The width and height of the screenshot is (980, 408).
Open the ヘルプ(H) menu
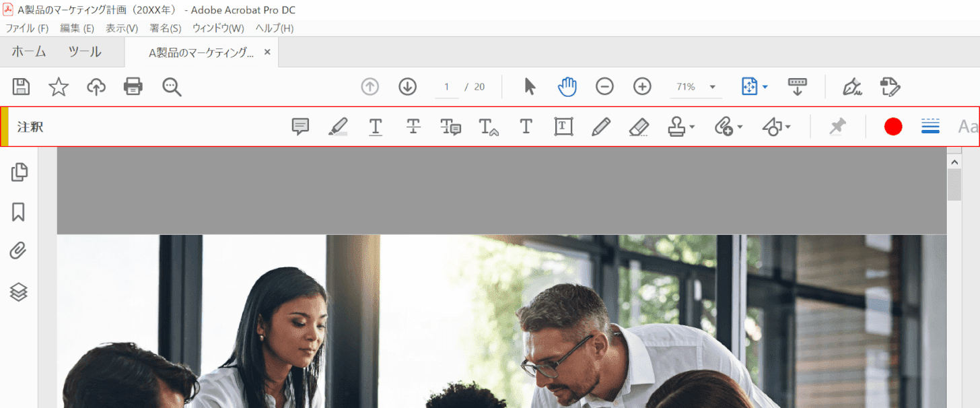275,28
